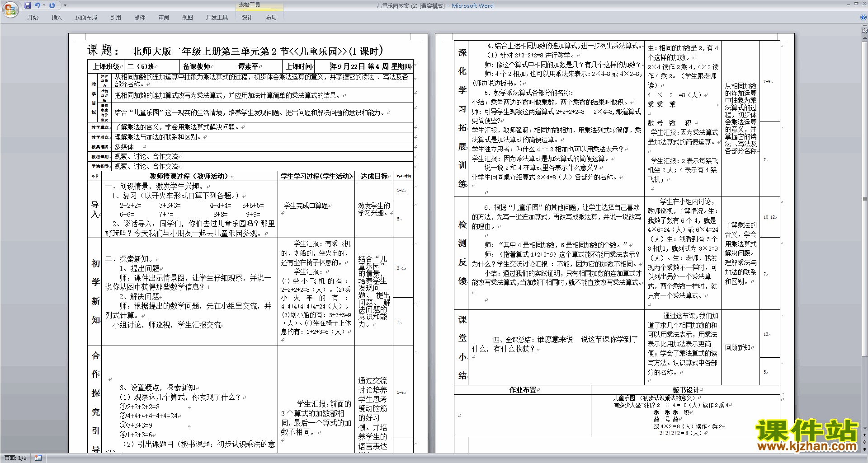Screen dimensions: 868x463
Task: Click the equation line ②4+4+4+4+4+4=24
Action: (x=149, y=416)
